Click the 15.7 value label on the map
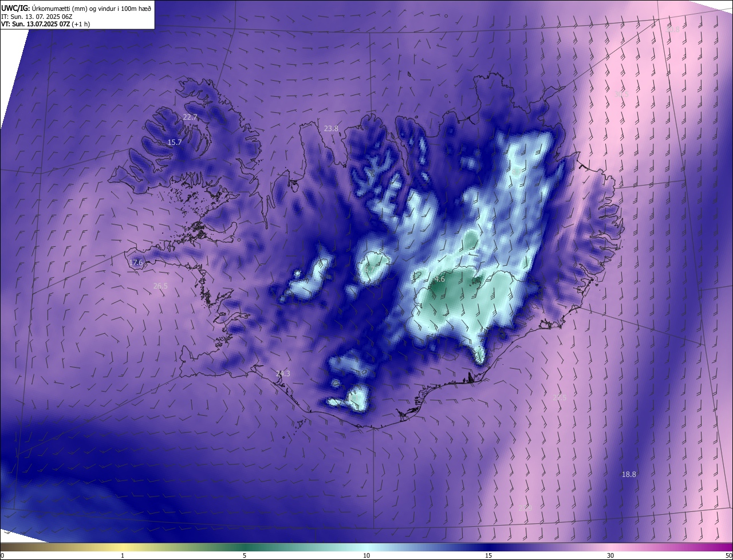733x560 pixels. [x=175, y=142]
